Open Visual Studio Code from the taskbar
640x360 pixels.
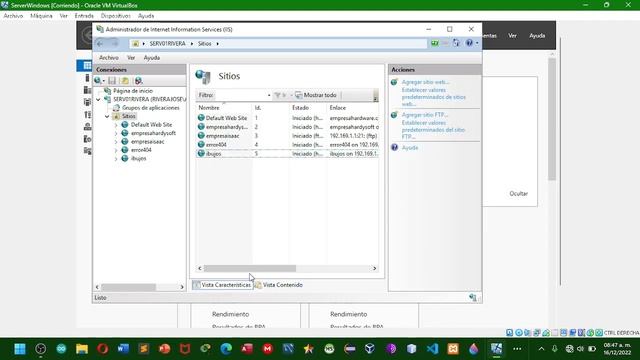tap(432, 349)
